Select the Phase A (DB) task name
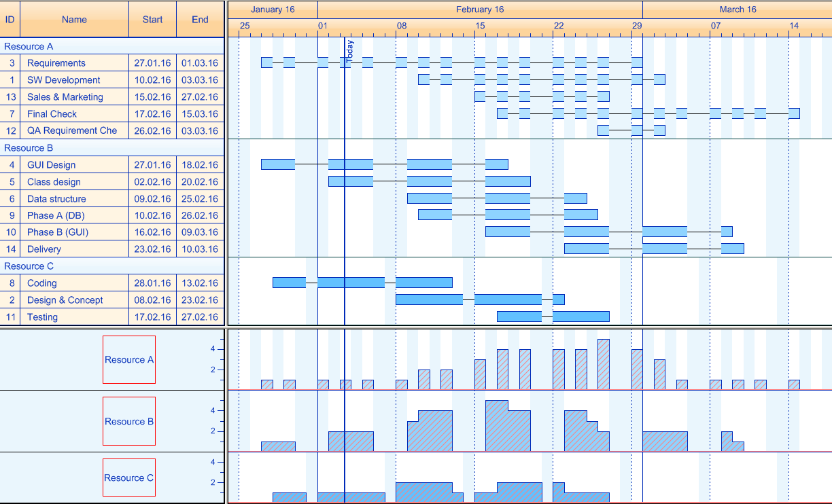Image resolution: width=832 pixels, height=504 pixels. [56, 215]
